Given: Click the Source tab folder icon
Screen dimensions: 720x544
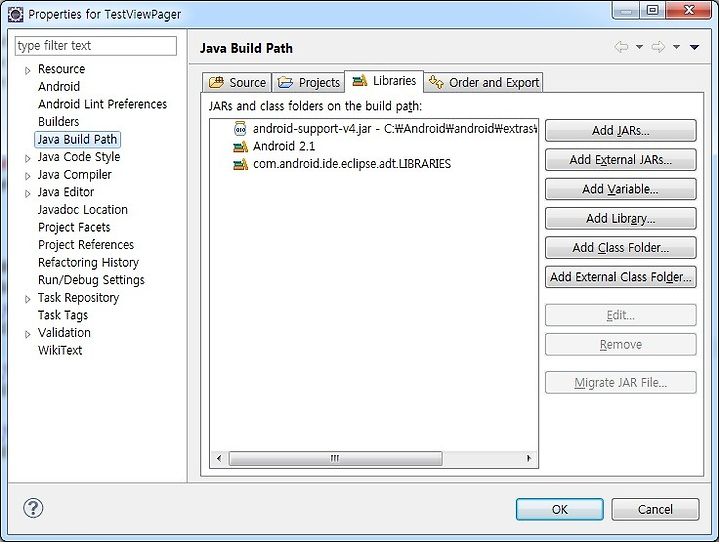Looking at the screenshot, I should (216, 82).
